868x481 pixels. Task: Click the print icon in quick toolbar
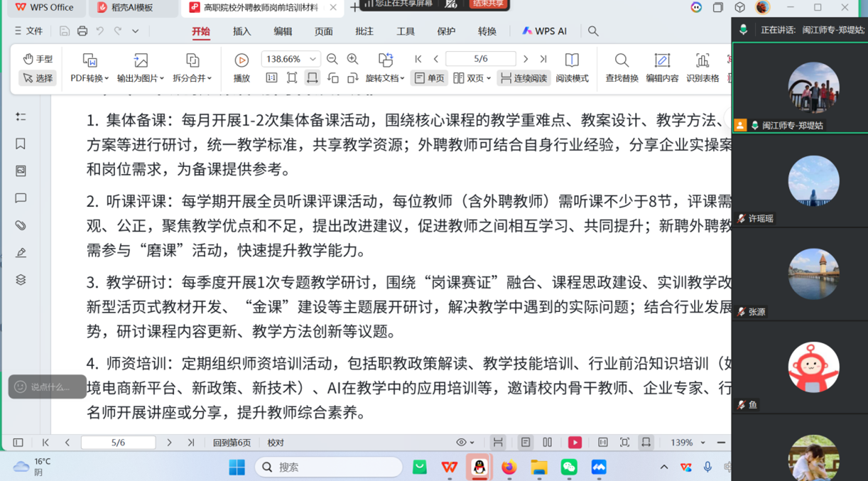pos(82,31)
